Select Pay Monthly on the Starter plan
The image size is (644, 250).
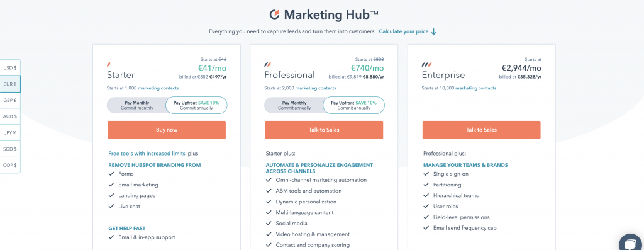coord(137,105)
